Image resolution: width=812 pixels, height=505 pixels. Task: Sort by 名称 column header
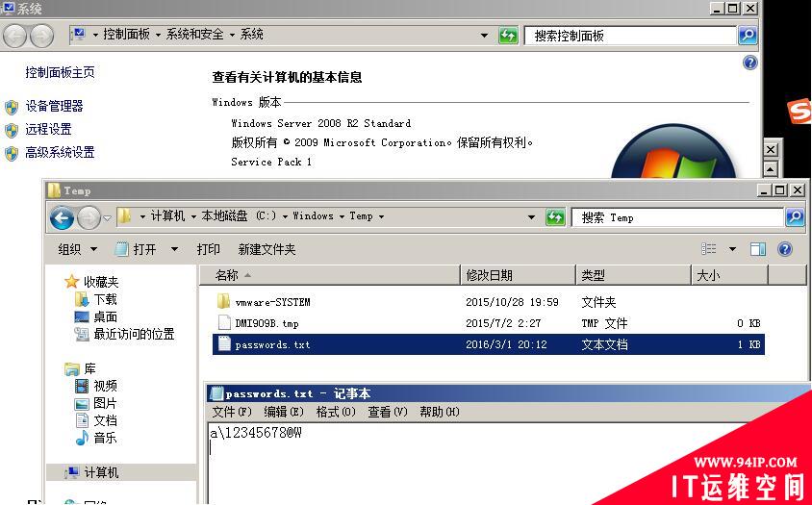(x=330, y=275)
